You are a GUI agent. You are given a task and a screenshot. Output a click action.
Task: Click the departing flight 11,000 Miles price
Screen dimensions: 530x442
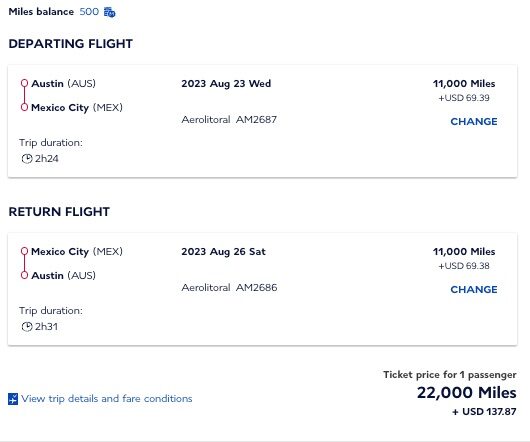click(x=464, y=83)
